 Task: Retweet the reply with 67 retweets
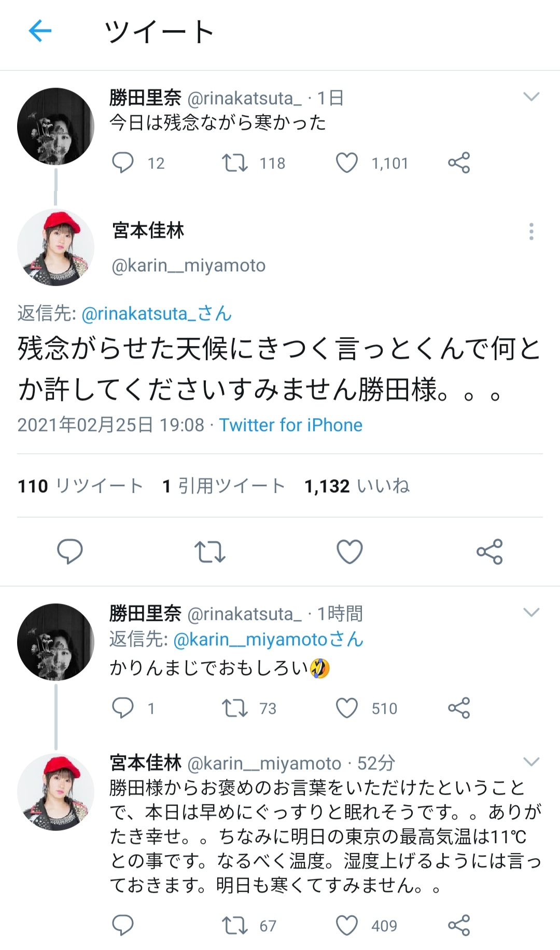coord(235,926)
